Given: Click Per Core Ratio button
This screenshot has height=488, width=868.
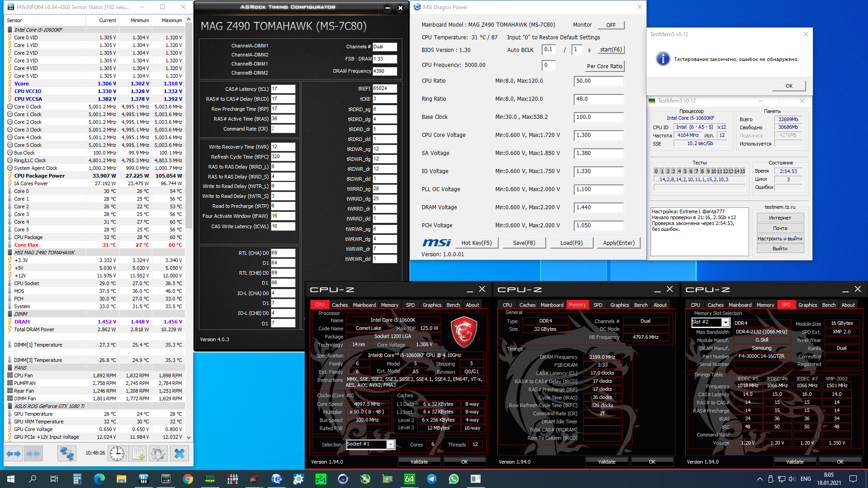Looking at the screenshot, I should point(604,66).
